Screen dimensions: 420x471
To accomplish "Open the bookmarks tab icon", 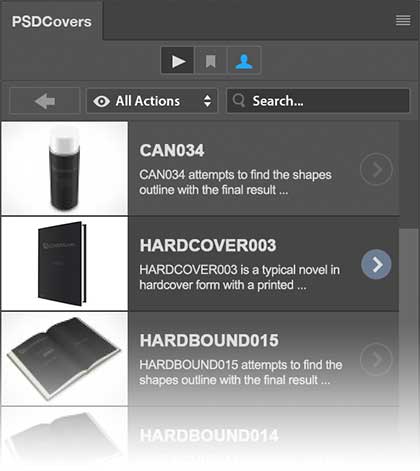I will (210, 61).
